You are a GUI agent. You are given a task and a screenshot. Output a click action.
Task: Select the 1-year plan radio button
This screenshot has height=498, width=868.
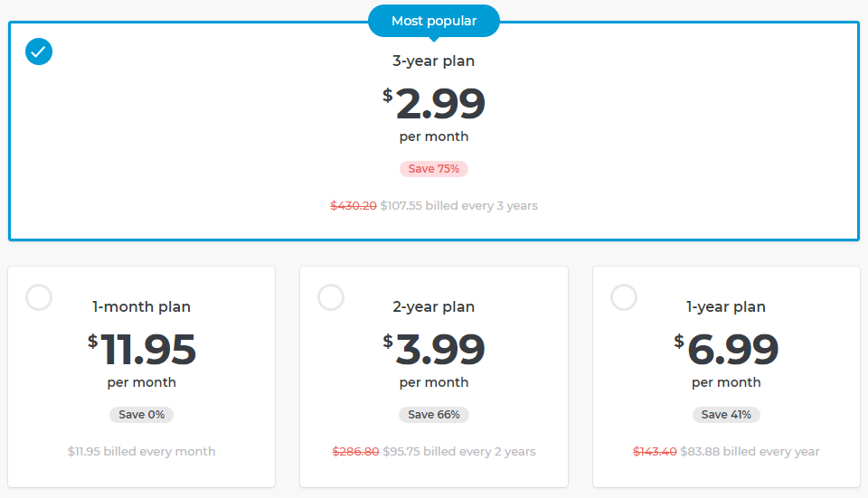pos(624,297)
